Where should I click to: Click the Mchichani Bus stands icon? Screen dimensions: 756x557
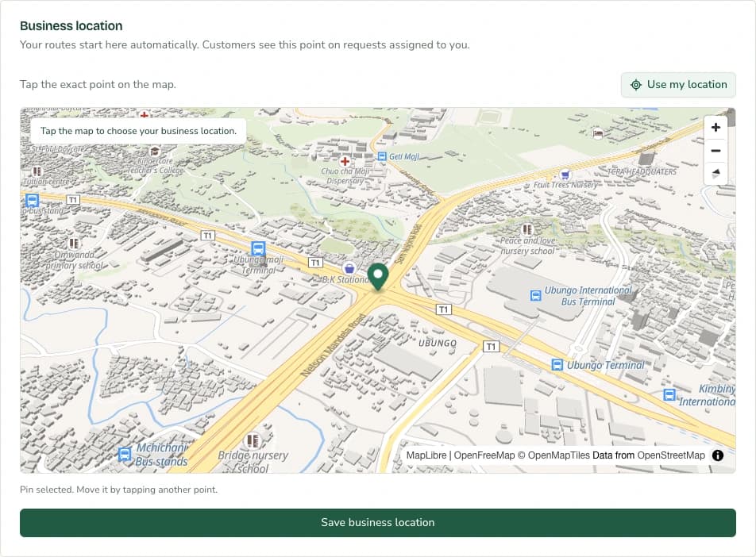point(125,454)
